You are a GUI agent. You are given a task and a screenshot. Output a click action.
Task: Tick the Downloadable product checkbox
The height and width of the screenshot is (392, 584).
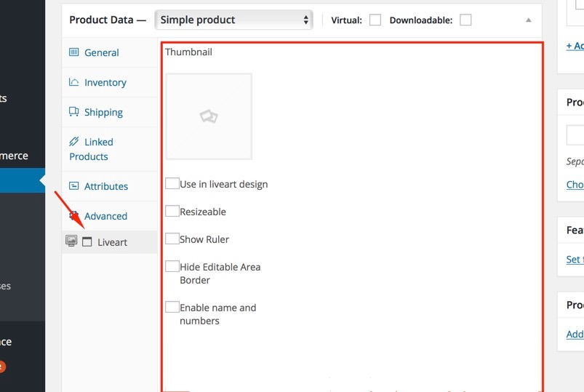tap(465, 20)
